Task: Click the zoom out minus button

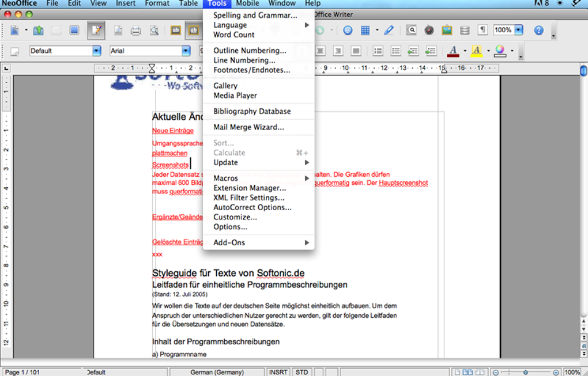Action: point(496,372)
